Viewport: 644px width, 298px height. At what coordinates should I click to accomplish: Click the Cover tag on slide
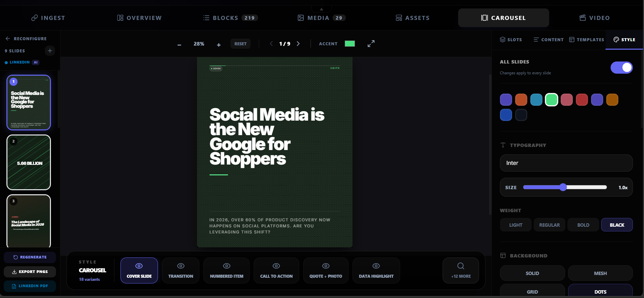point(216,69)
